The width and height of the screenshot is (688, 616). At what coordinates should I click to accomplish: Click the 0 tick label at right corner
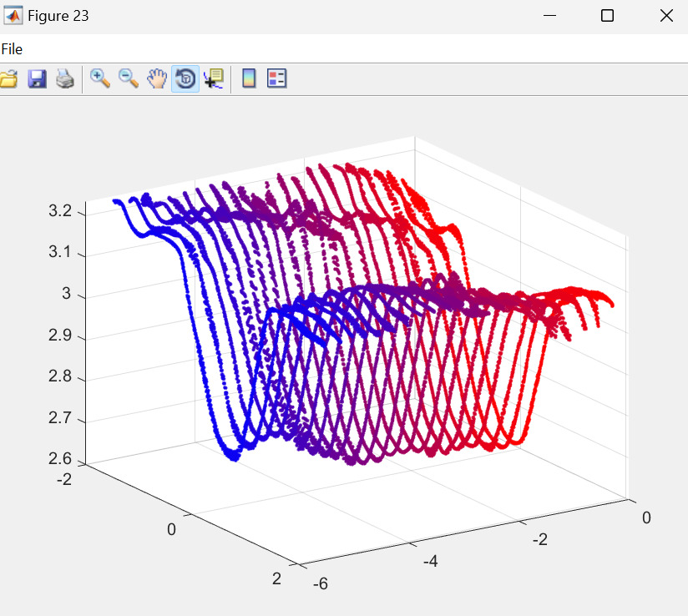click(x=646, y=518)
